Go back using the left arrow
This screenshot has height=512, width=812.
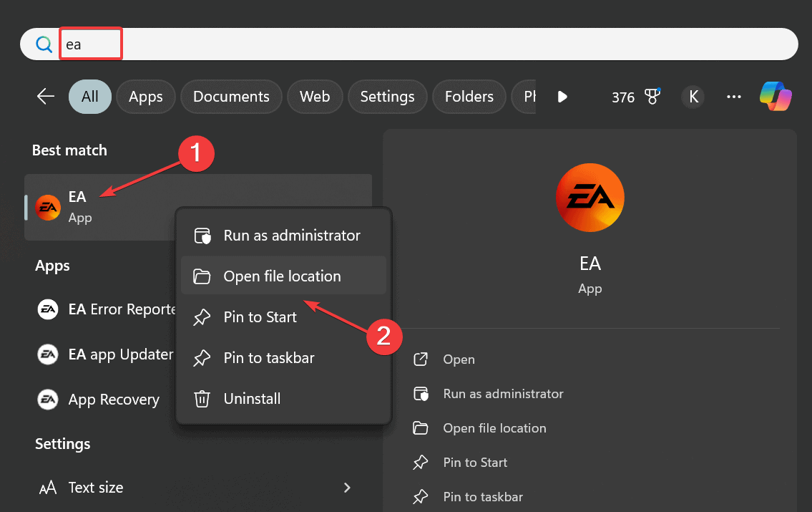[46, 97]
